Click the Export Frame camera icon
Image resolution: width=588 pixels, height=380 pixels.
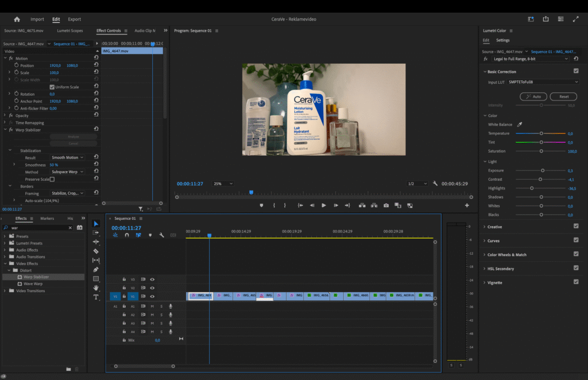point(386,205)
